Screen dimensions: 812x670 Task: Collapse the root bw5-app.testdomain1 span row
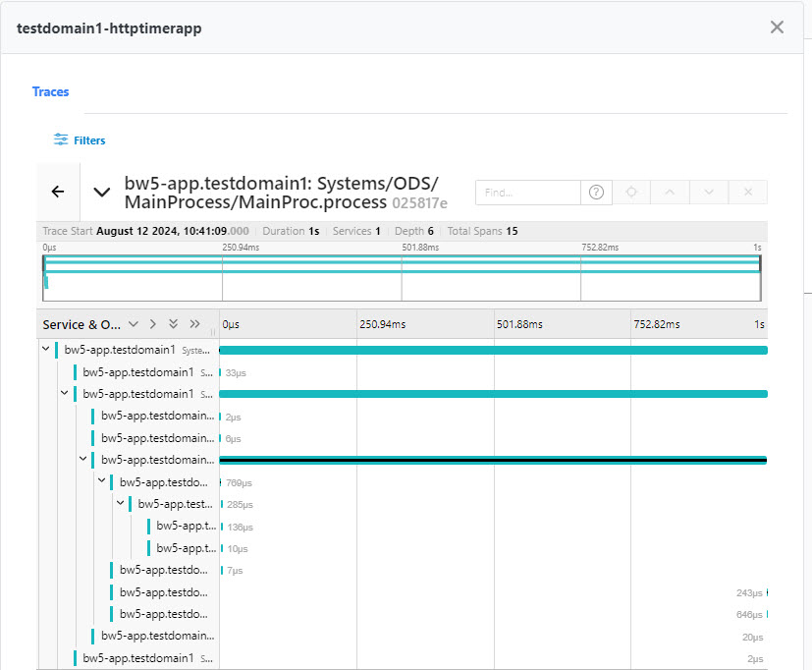(x=46, y=350)
